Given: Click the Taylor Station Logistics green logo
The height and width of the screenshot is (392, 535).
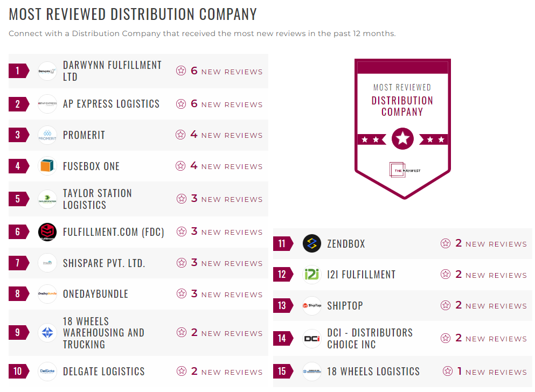Looking at the screenshot, I should (x=47, y=199).
